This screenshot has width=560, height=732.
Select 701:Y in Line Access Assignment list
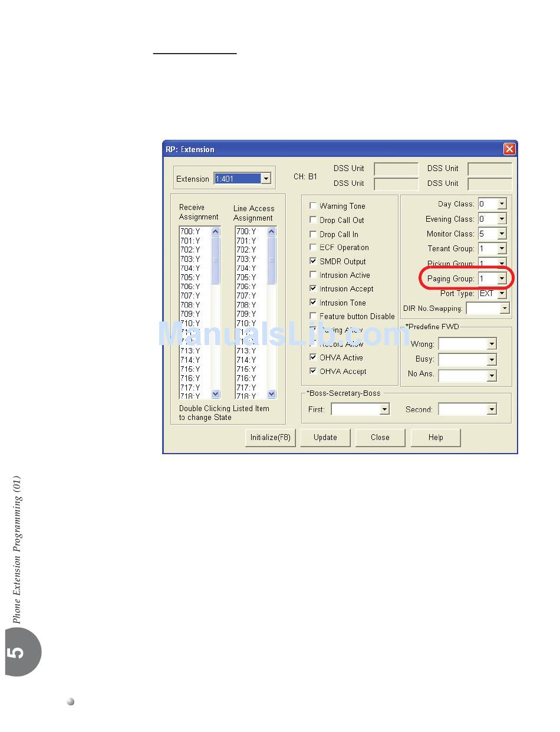(x=246, y=241)
